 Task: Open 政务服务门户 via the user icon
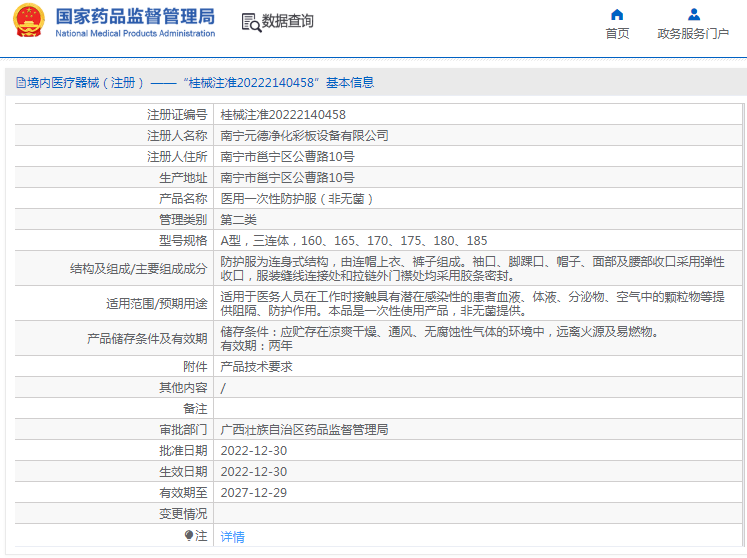[694, 15]
